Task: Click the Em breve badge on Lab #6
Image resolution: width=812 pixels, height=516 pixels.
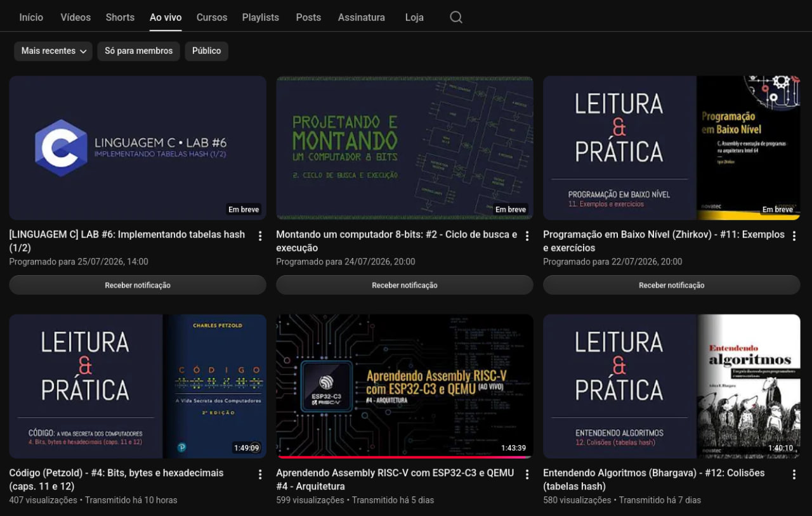Action: pyautogui.click(x=244, y=209)
